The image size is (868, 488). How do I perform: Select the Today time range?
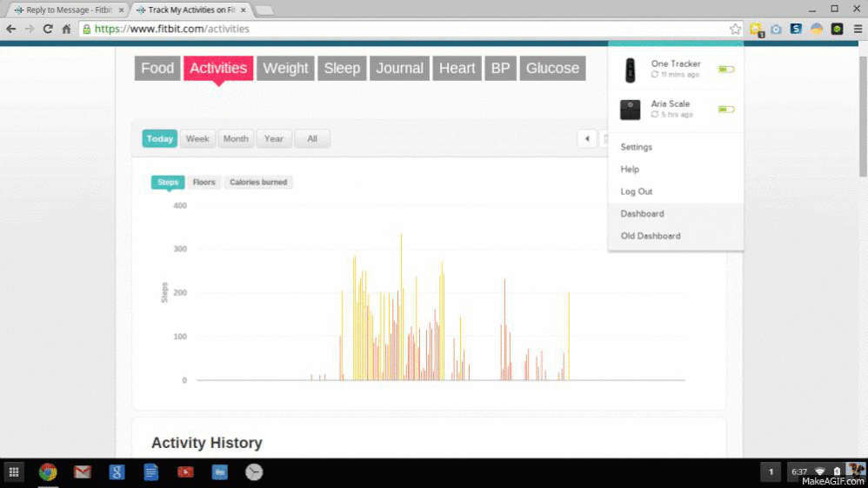pos(159,138)
